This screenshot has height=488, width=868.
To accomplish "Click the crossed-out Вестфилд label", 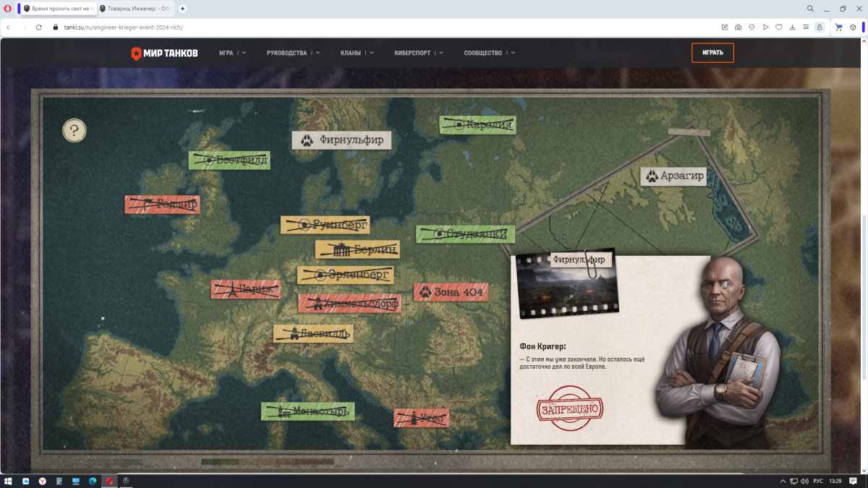I will (x=229, y=160).
